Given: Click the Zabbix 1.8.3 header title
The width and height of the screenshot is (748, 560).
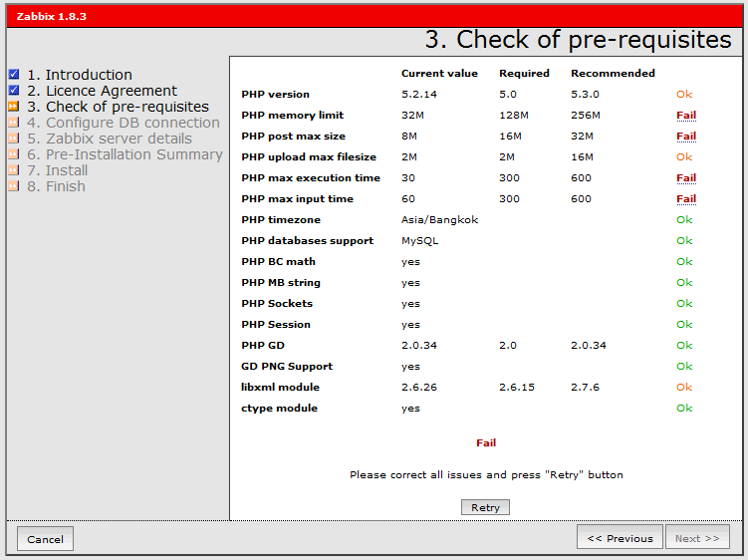Looking at the screenshot, I should click(52, 16).
